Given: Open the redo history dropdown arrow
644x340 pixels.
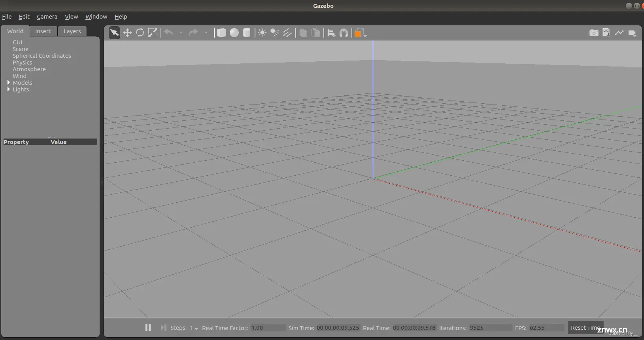Looking at the screenshot, I should tap(206, 32).
